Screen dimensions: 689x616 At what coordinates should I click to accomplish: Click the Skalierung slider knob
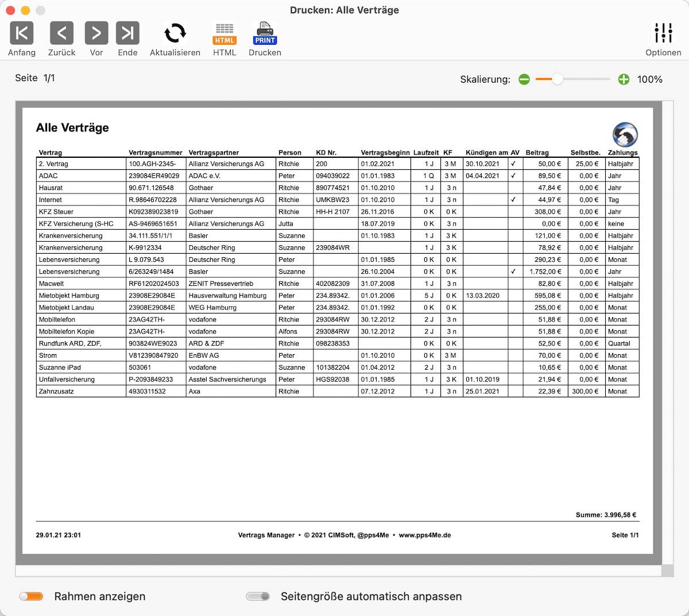(558, 79)
